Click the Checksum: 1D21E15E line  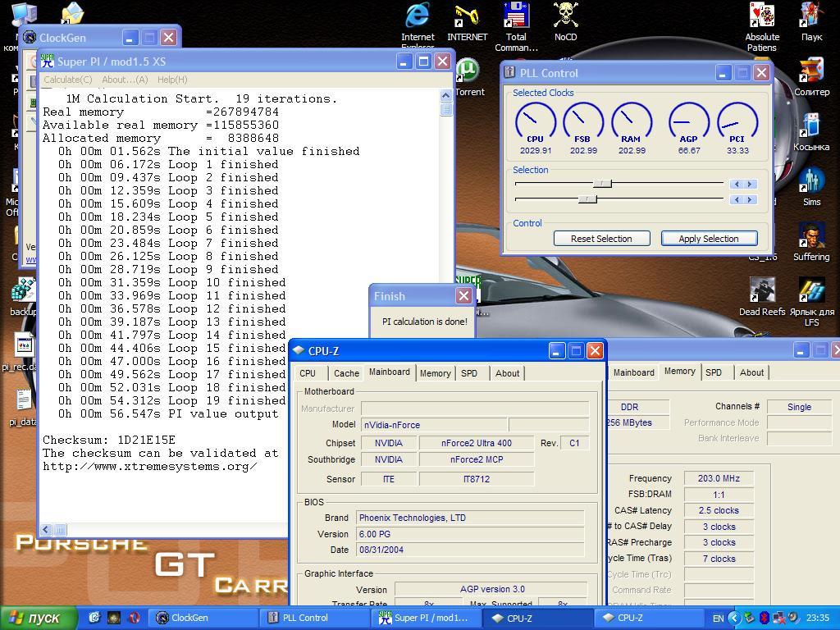coord(109,440)
